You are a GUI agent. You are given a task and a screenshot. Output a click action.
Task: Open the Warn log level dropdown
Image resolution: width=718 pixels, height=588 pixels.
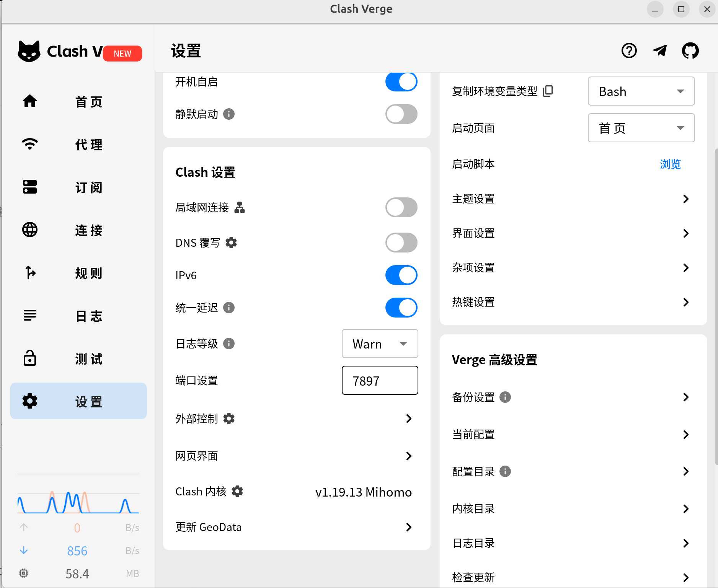(x=380, y=344)
